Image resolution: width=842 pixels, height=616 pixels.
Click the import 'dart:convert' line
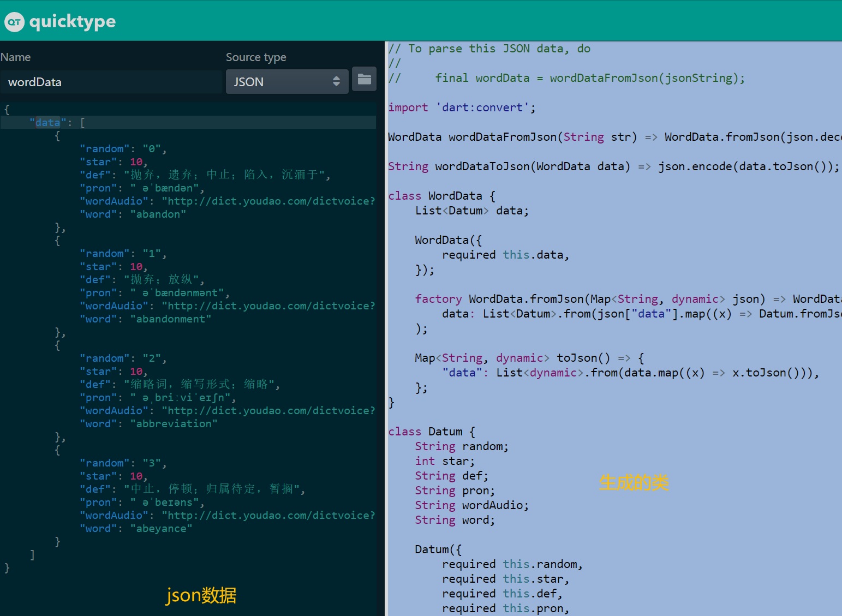pyautogui.click(x=462, y=107)
